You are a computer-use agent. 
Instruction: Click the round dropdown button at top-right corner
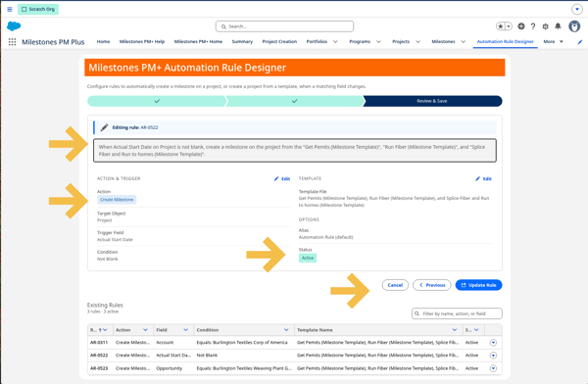coord(577,9)
